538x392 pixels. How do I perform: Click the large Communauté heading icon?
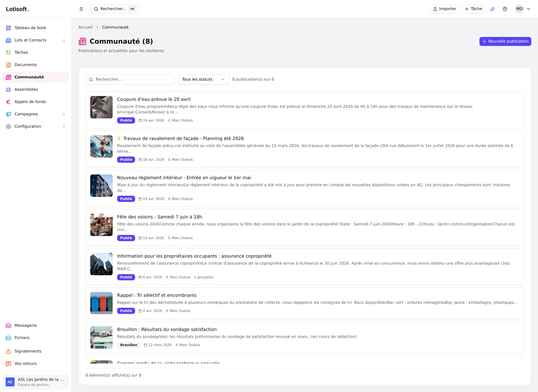(x=82, y=41)
